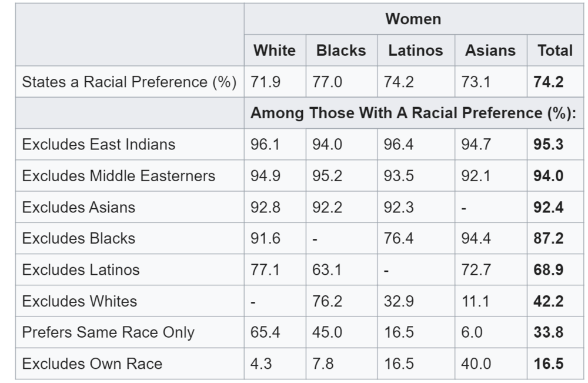The image size is (588, 383).
Task: Click the Women column group header
Action: pyautogui.click(x=413, y=19)
